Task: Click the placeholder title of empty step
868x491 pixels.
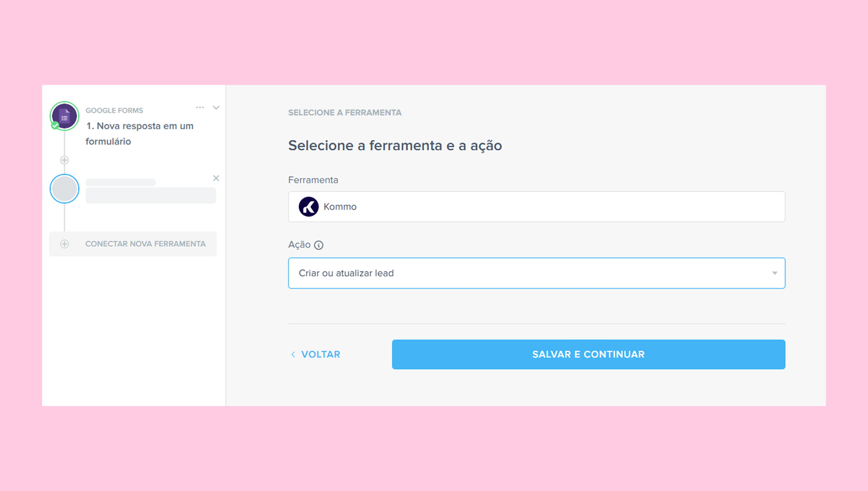Action: pyautogui.click(x=121, y=182)
